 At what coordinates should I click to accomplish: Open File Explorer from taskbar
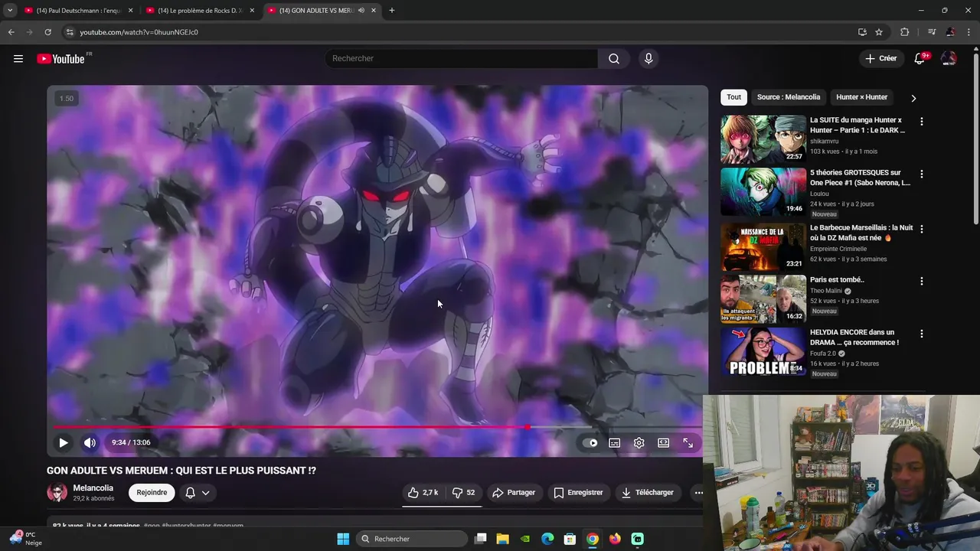pyautogui.click(x=502, y=539)
